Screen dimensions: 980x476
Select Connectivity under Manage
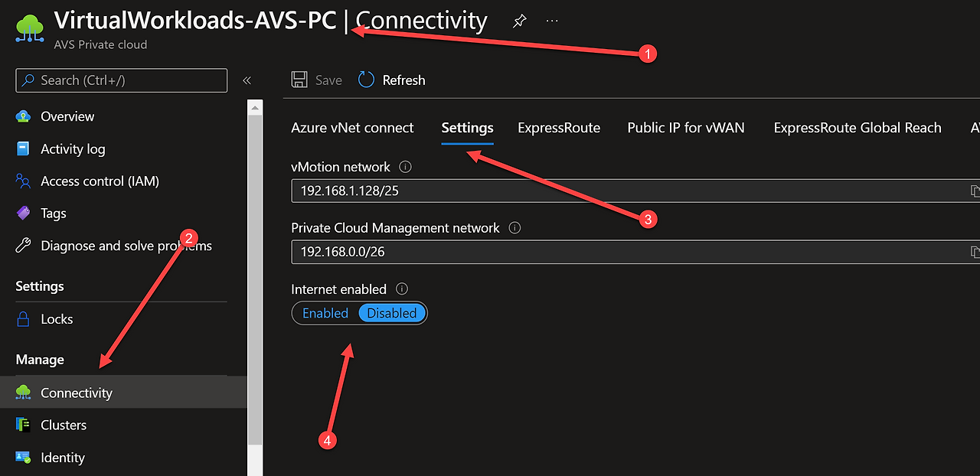tap(77, 393)
